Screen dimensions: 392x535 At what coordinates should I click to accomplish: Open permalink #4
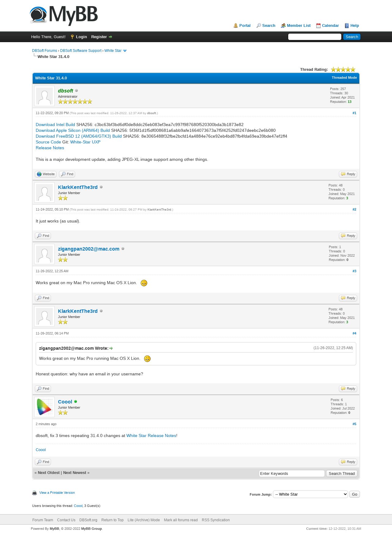click(354, 333)
